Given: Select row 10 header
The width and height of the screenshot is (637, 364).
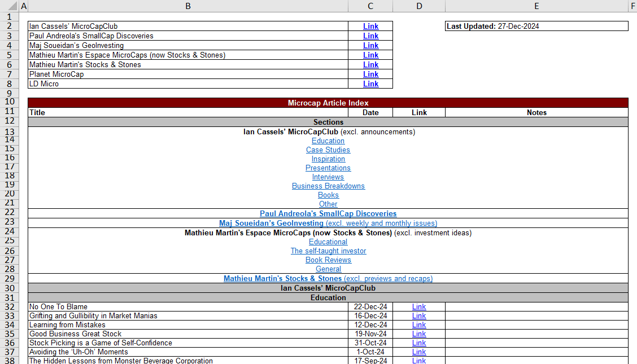Looking at the screenshot, I should [10, 102].
